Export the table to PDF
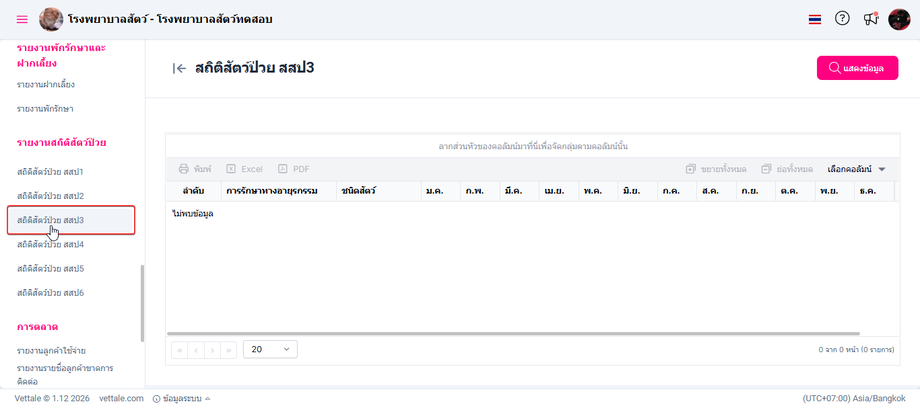The height and width of the screenshot is (408, 920). [294, 169]
